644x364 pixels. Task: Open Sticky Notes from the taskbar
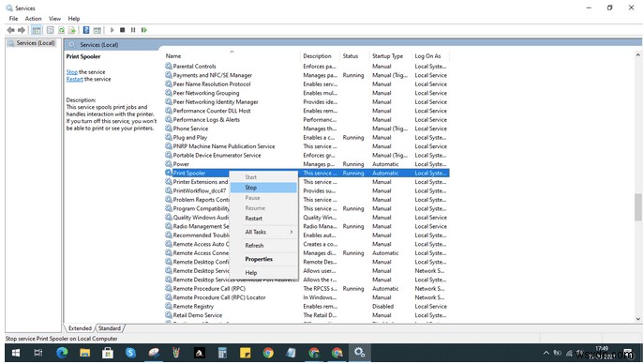point(246,353)
